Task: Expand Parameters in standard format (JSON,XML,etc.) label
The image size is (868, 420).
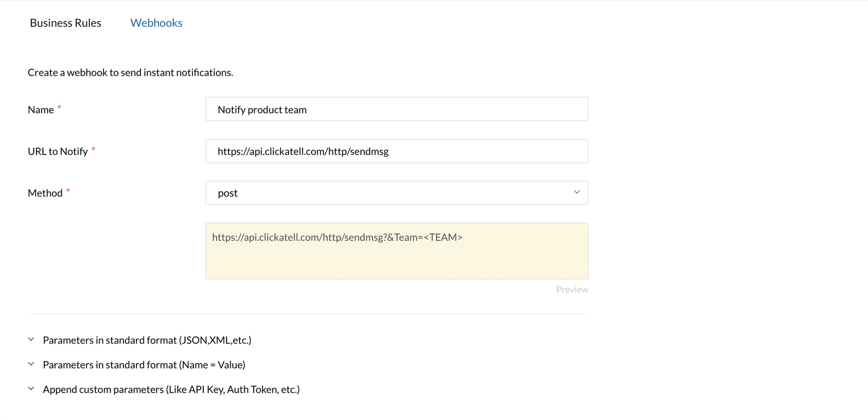Action: pos(147,340)
